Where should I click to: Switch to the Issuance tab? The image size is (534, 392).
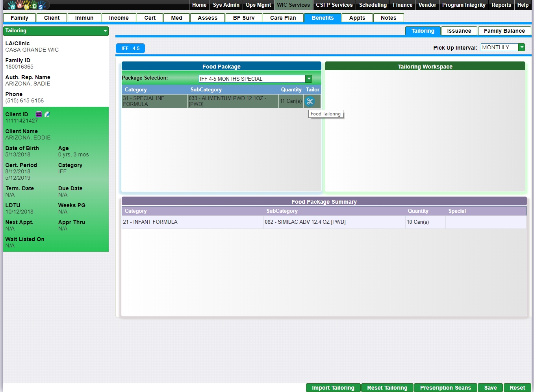point(459,31)
